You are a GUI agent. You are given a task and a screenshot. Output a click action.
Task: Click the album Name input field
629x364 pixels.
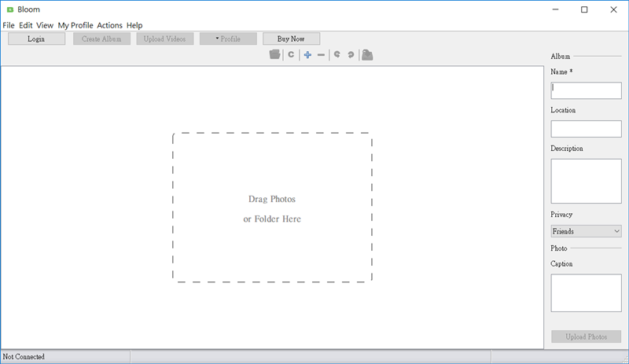(x=586, y=90)
